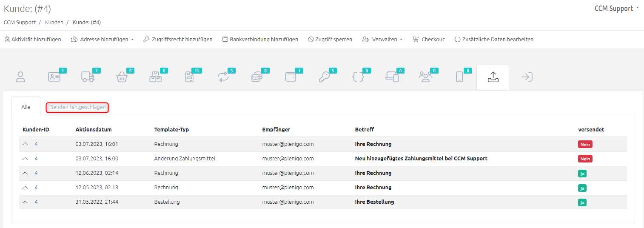Open the customer profile person icon tab

[x=20, y=77]
